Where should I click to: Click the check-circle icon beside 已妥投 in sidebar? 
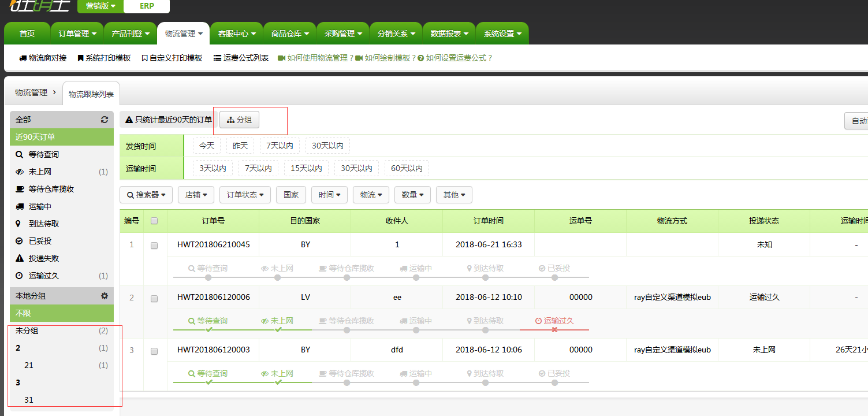(20, 241)
